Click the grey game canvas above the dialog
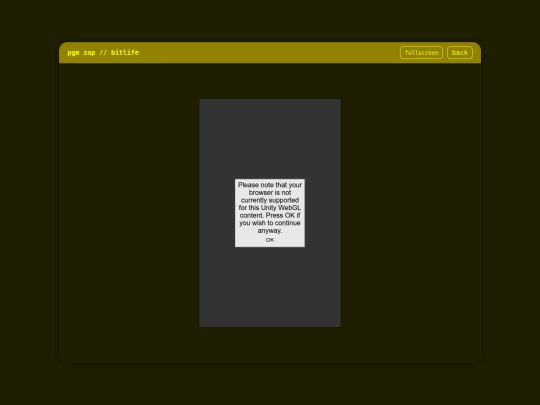This screenshot has width=540, height=405. tap(270, 139)
